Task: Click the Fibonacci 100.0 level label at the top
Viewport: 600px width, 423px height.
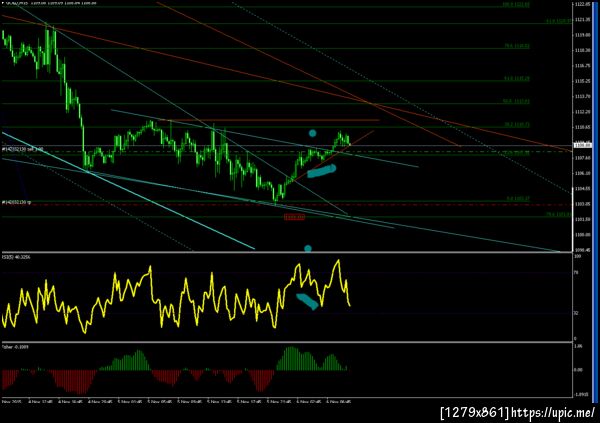Action: [516, 5]
